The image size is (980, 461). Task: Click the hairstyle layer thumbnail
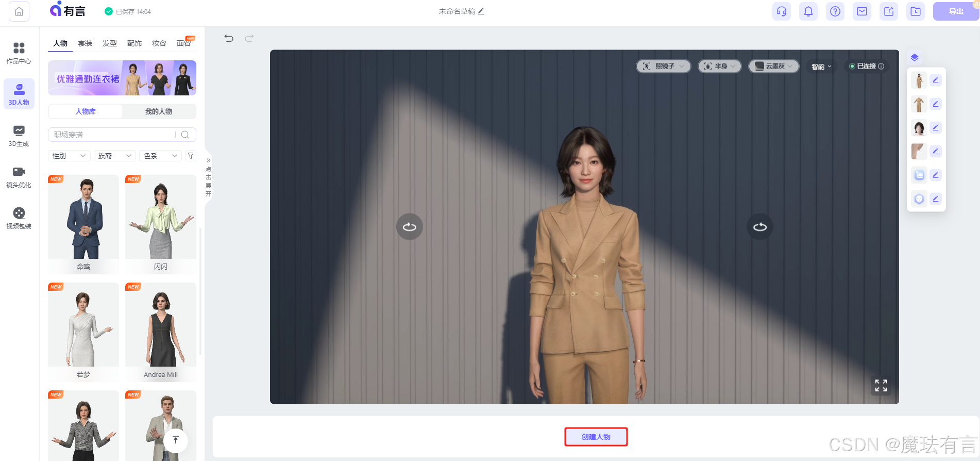point(919,128)
